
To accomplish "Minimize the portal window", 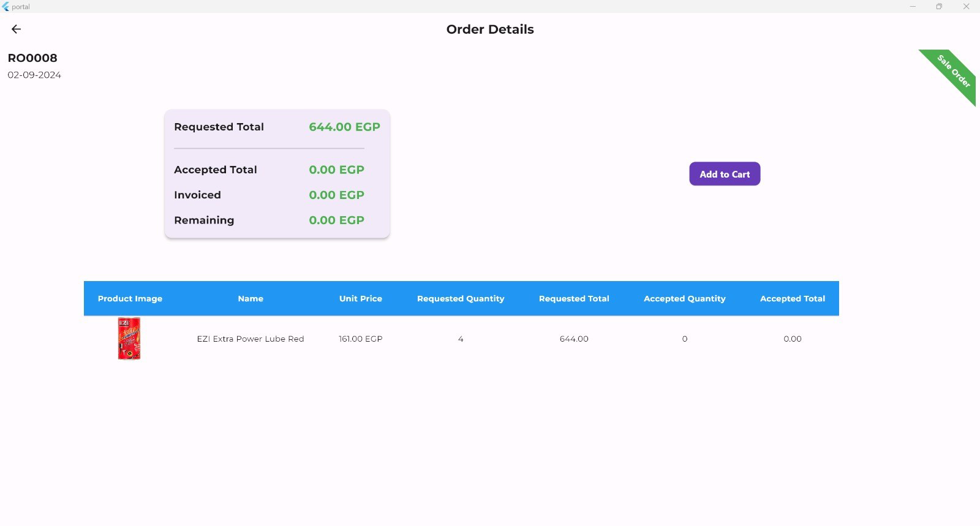I will tap(913, 7).
